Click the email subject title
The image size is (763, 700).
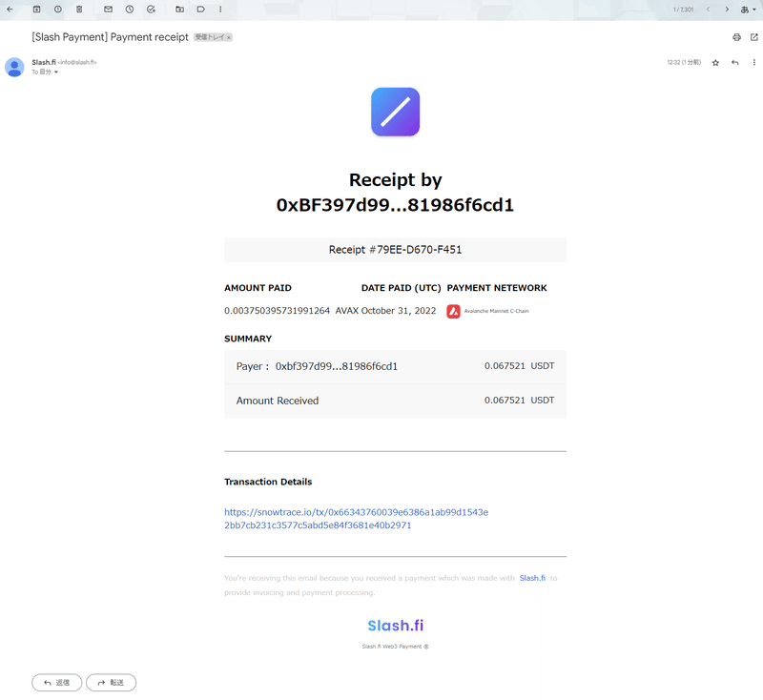click(x=110, y=37)
